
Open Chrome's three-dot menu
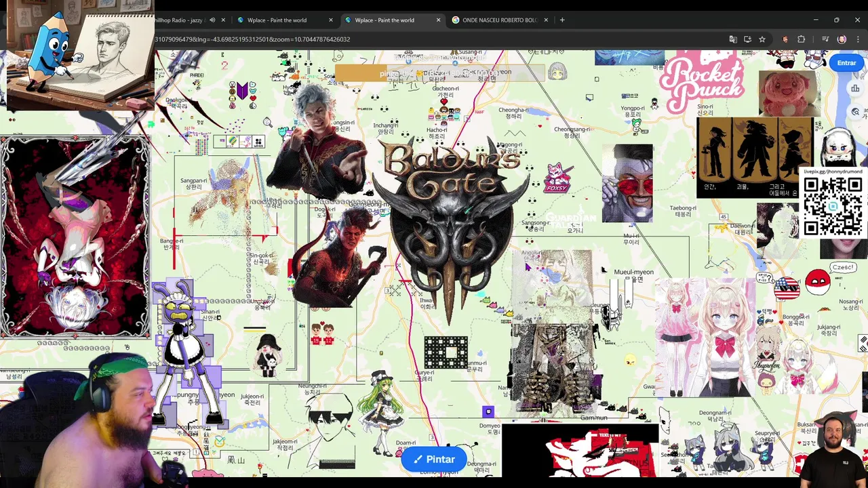click(x=856, y=39)
